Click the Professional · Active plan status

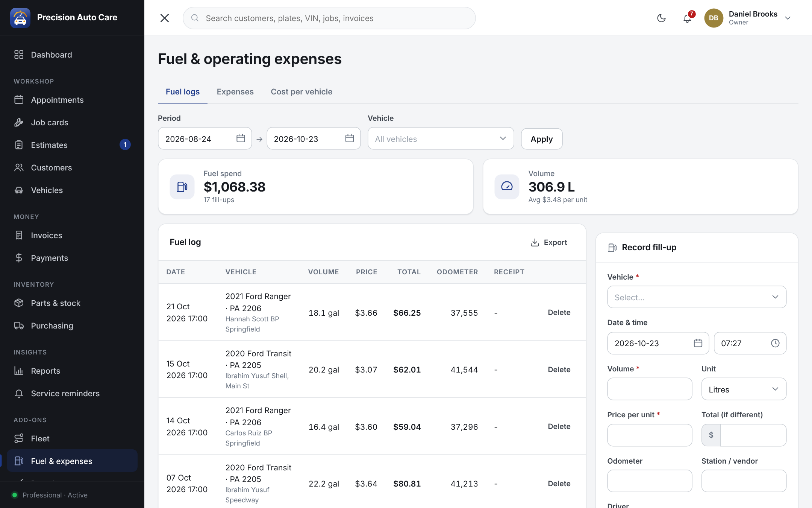click(x=55, y=495)
